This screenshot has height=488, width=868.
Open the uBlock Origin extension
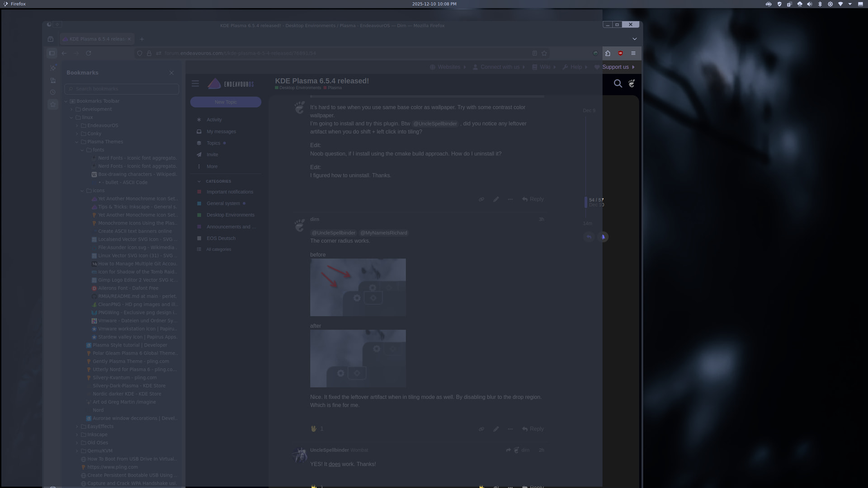click(x=620, y=53)
